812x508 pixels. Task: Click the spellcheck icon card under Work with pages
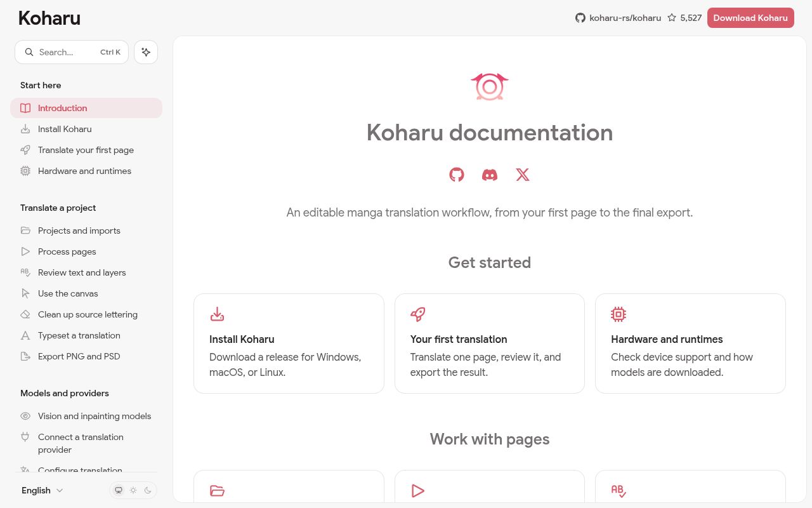(x=690, y=486)
